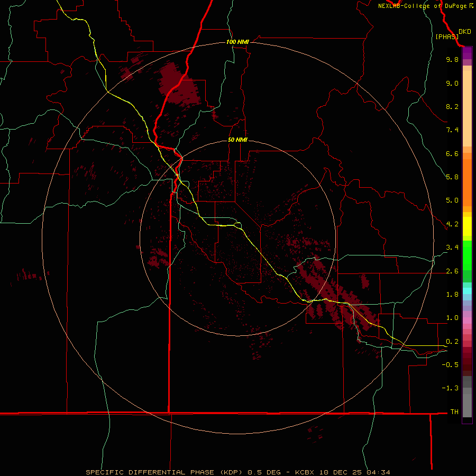476x476 pixels.
Task: Select the bright green segment of the color bar
Action: pyautogui.click(x=467, y=255)
